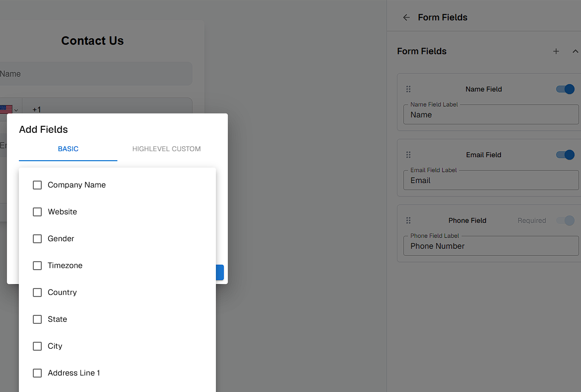
Task: Click the Phone Field title text
Action: (467, 220)
